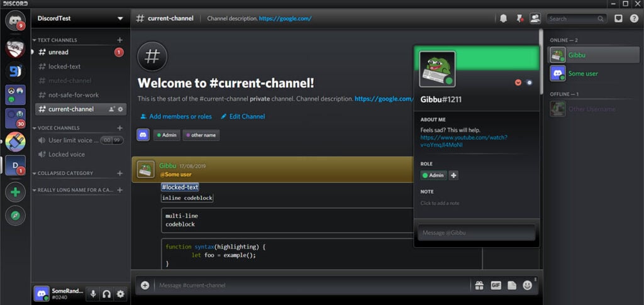Open current-channel invite people icon
The image size is (644, 305).
[112, 109]
